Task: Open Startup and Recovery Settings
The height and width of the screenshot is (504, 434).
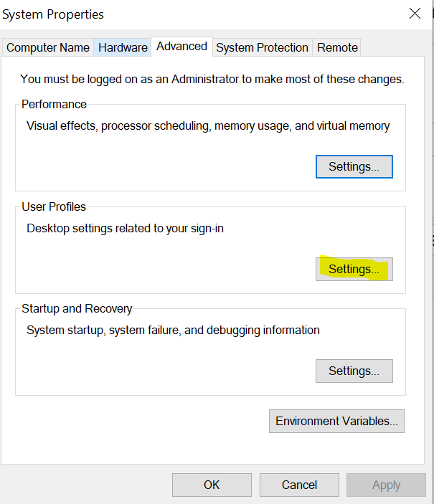Action: [354, 371]
